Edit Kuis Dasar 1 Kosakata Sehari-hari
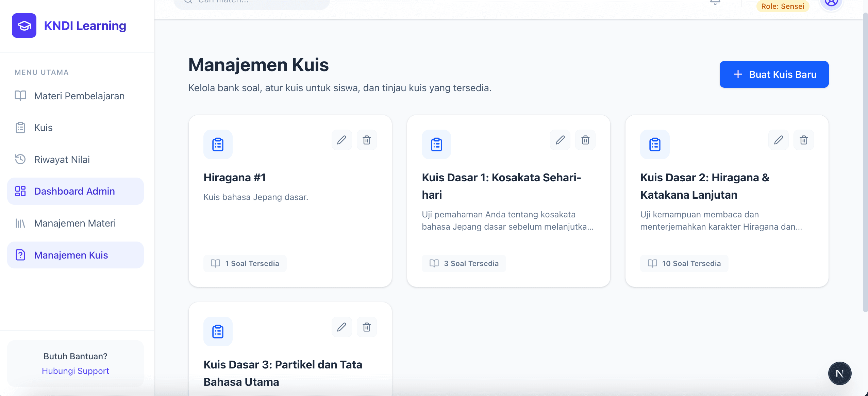 [x=560, y=140]
